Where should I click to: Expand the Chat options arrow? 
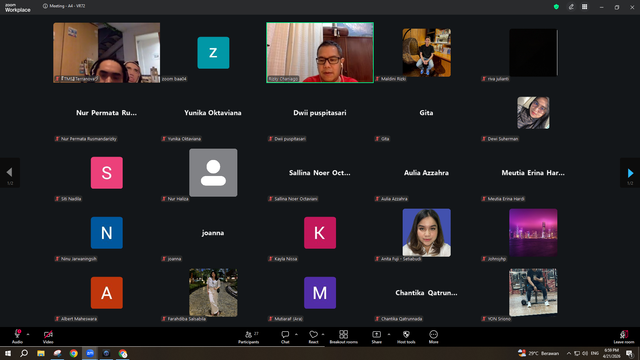(296, 334)
